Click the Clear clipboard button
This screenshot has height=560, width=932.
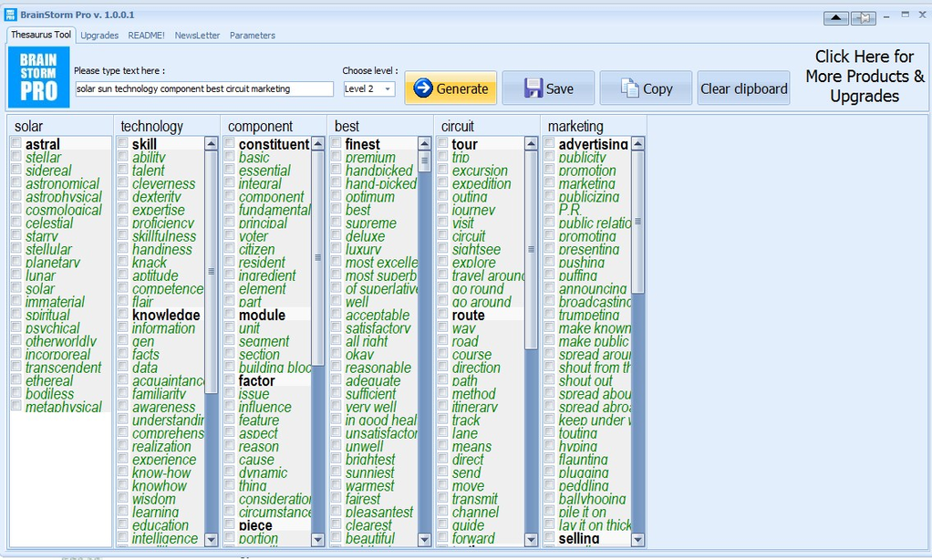click(743, 88)
